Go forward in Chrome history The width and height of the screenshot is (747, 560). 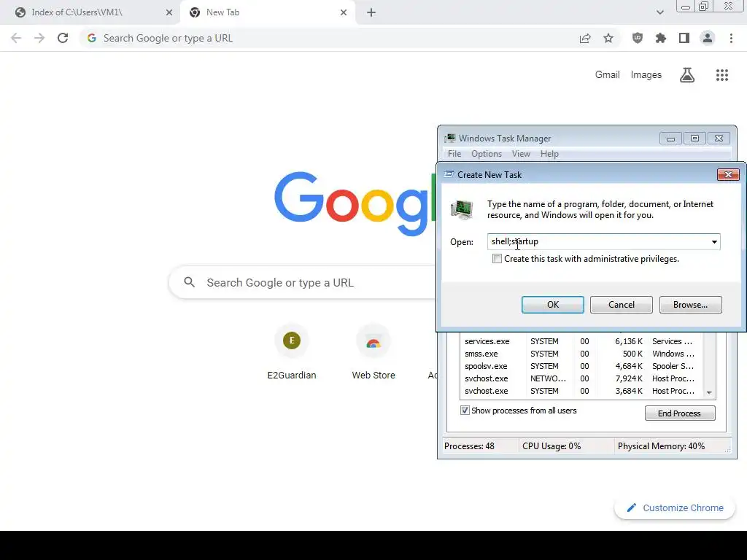pyautogui.click(x=39, y=38)
